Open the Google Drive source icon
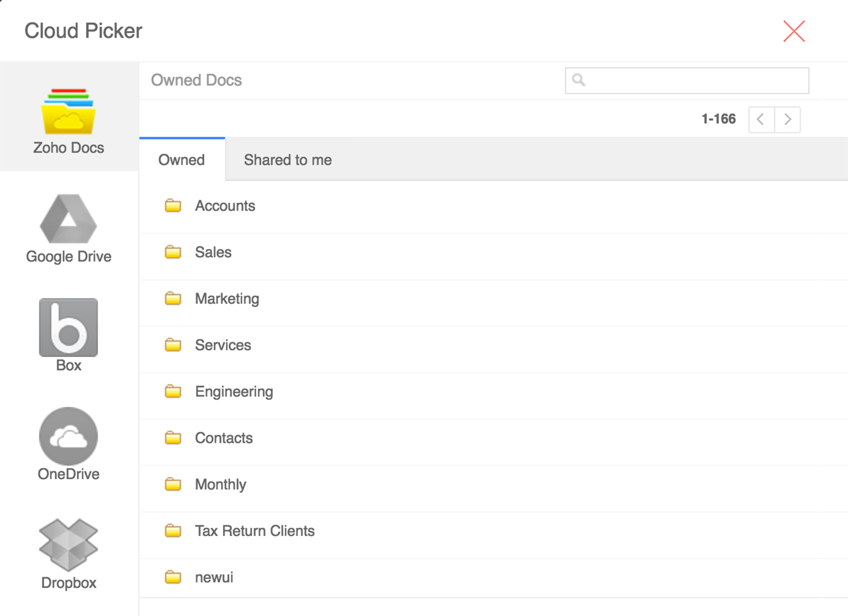This screenshot has height=616, width=848. (68, 219)
